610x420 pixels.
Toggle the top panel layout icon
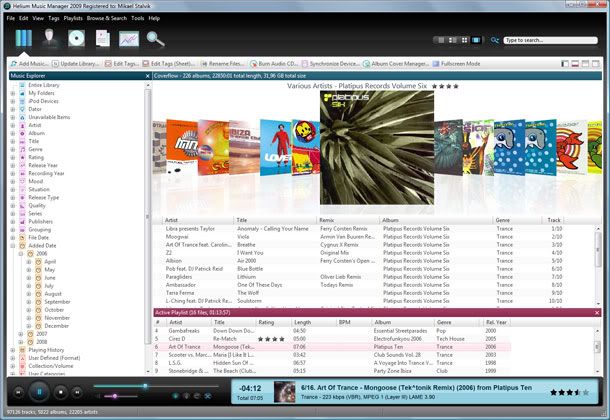(x=585, y=64)
